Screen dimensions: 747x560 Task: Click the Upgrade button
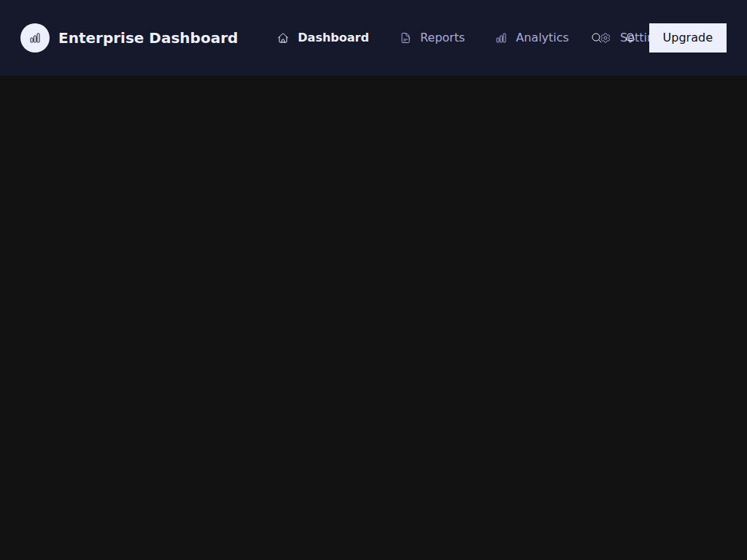pos(687,38)
